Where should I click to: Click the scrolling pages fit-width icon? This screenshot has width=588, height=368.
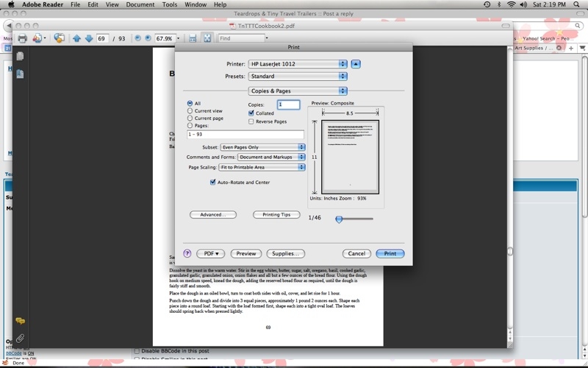click(x=193, y=38)
